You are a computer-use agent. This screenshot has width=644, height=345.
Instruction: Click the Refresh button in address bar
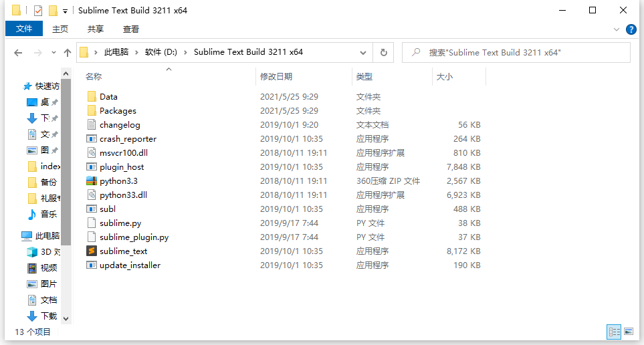click(x=383, y=52)
